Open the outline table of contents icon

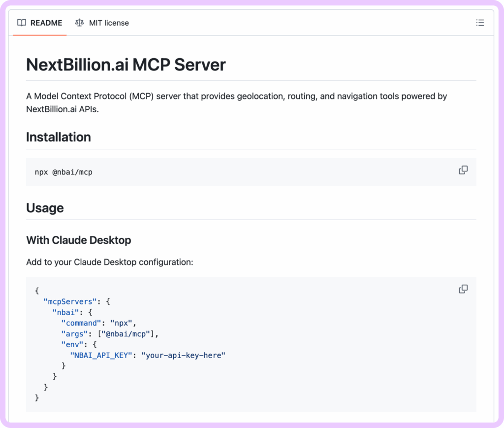[x=480, y=23]
